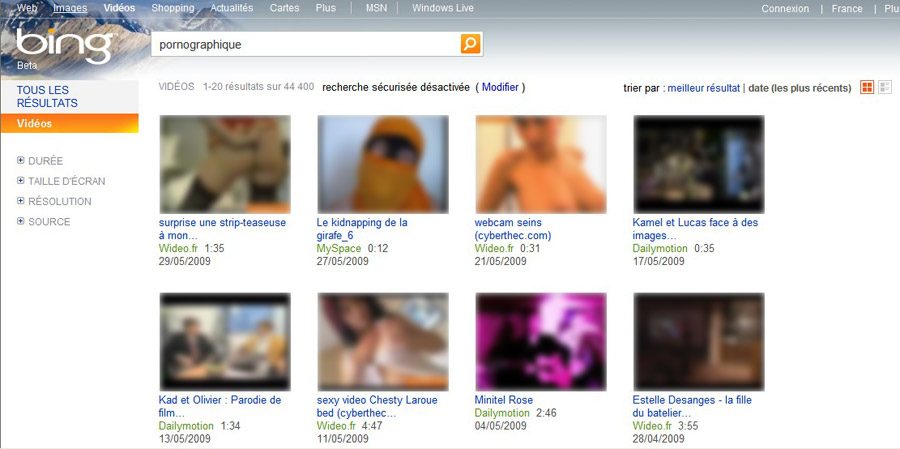Expand the TAILLE D'ÉCRAN filter
The image size is (900, 449).
pyautogui.click(x=61, y=181)
